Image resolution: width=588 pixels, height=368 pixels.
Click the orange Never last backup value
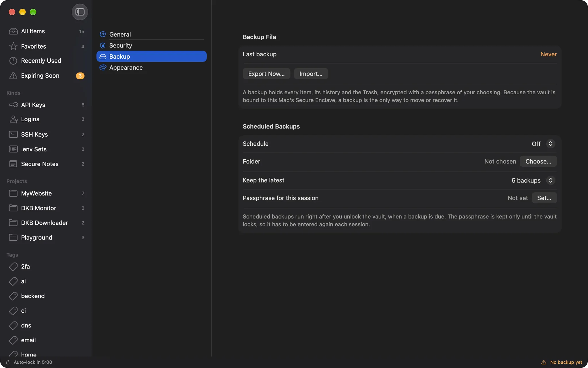(548, 54)
